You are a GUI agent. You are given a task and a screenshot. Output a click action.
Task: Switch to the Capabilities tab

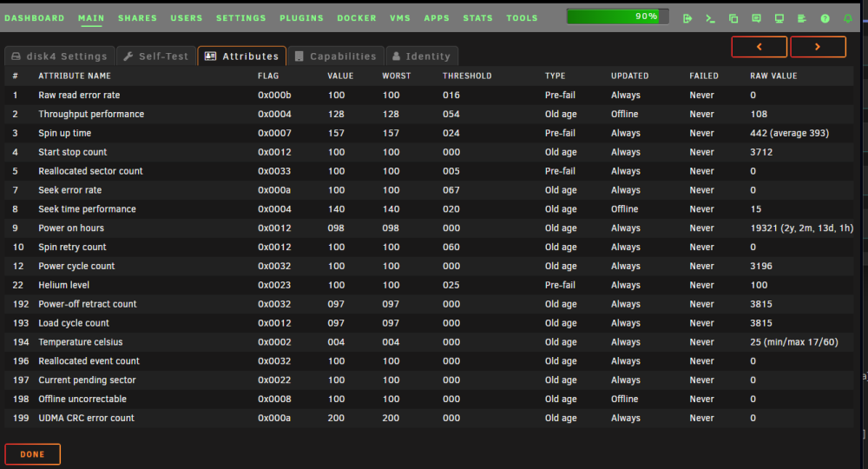coord(336,56)
